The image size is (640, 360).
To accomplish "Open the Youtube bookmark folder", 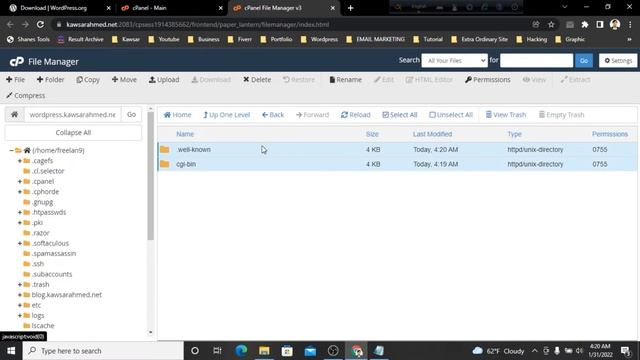I will [164, 40].
